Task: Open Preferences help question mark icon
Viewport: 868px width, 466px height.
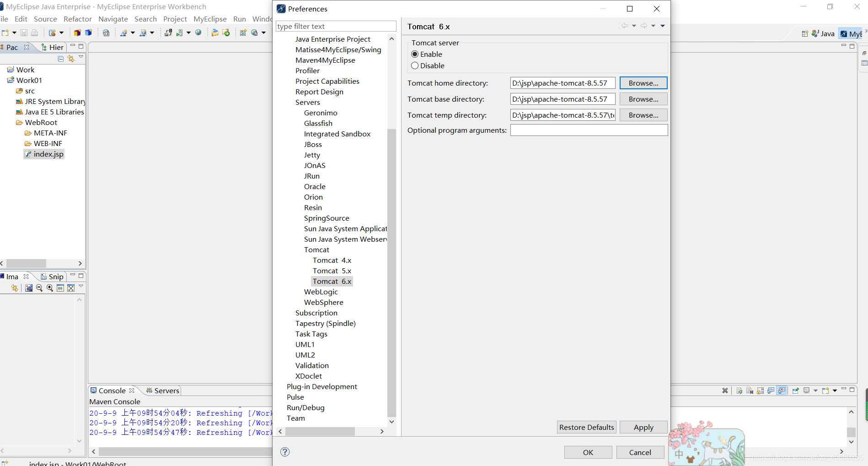Action: 285,452
